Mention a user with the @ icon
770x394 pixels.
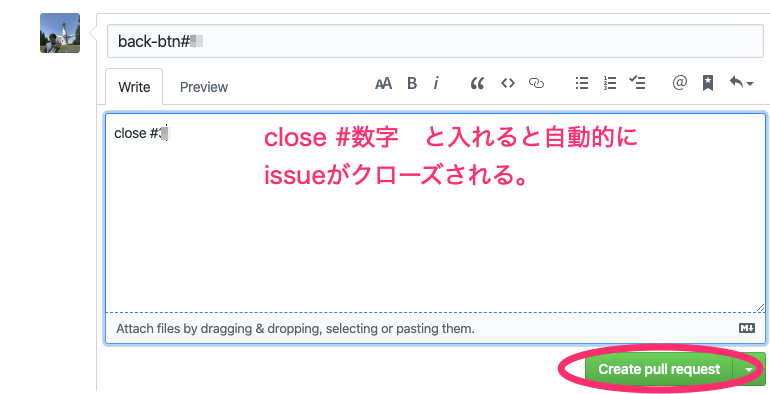coord(680,83)
